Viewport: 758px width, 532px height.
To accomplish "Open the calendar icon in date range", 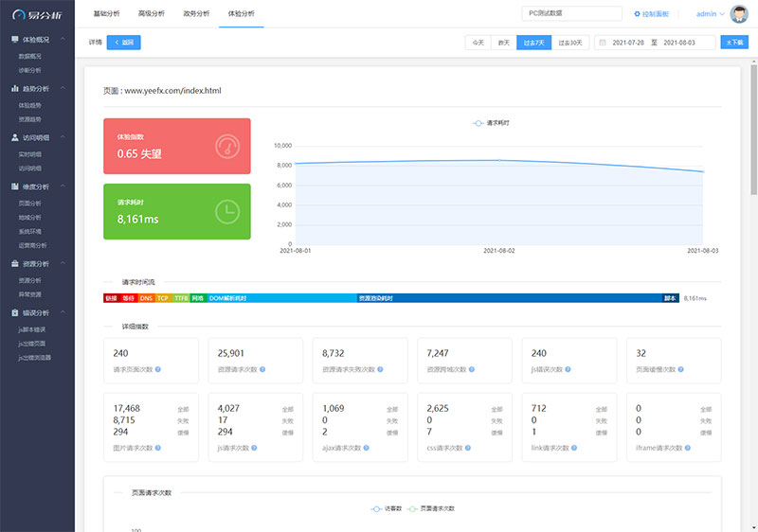I will pyautogui.click(x=602, y=43).
